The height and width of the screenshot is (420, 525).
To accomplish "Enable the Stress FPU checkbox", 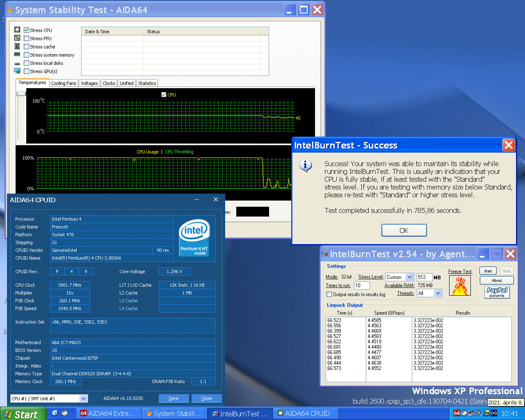I will [26, 39].
